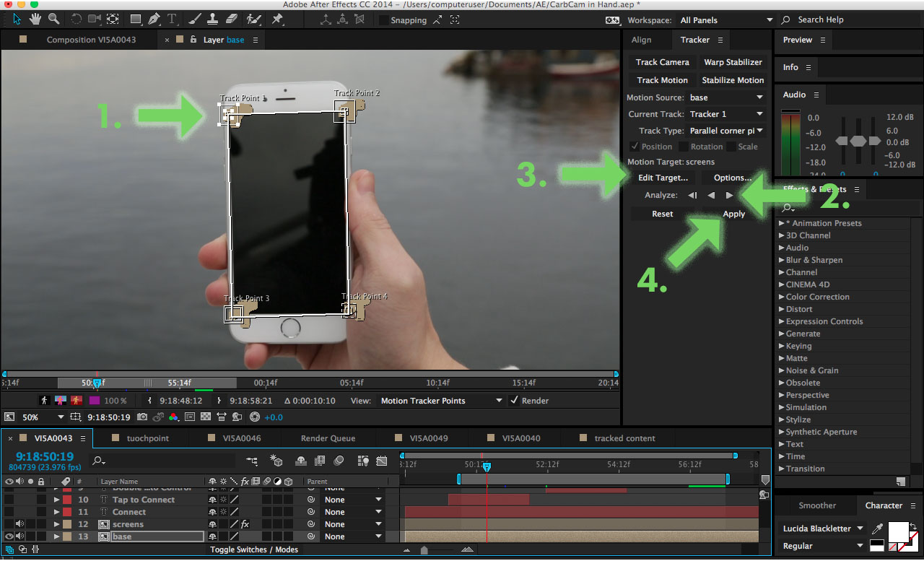The height and width of the screenshot is (561, 924).
Task: Select the Zoom magnifier tool
Action: tap(54, 19)
